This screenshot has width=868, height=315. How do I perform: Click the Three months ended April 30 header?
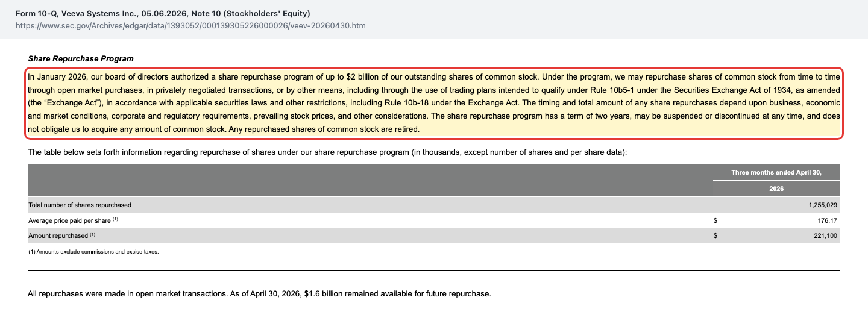pyautogui.click(x=776, y=173)
